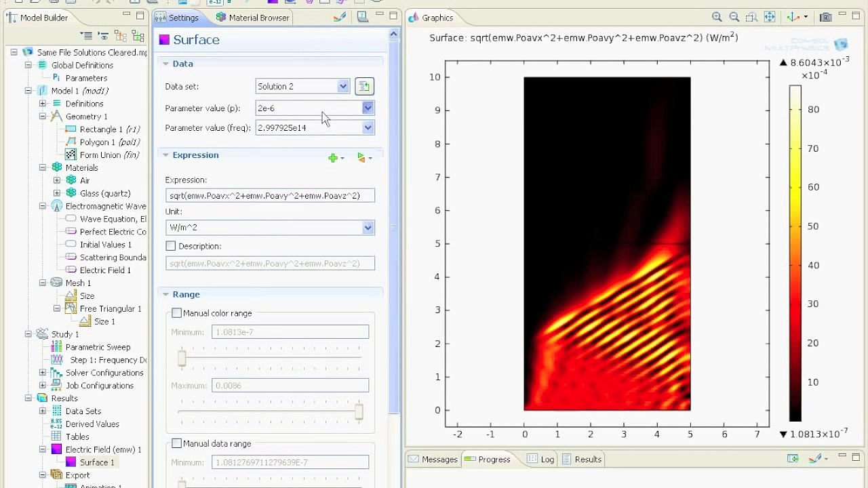The height and width of the screenshot is (488, 868).
Task: Click the Settings panel scroll up arrow
Action: point(394,33)
